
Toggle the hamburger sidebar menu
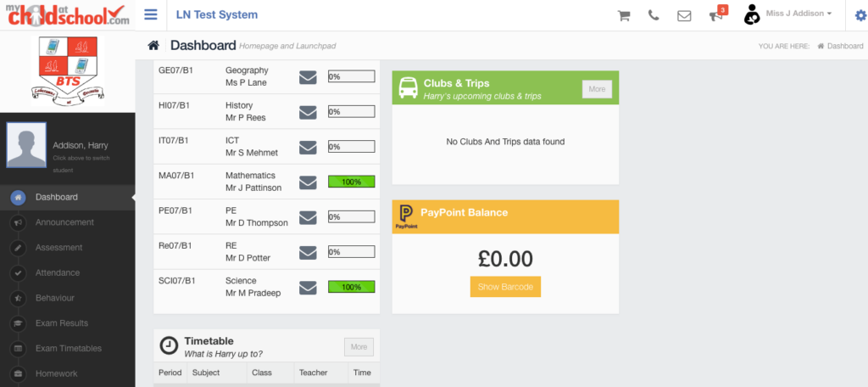pos(151,14)
